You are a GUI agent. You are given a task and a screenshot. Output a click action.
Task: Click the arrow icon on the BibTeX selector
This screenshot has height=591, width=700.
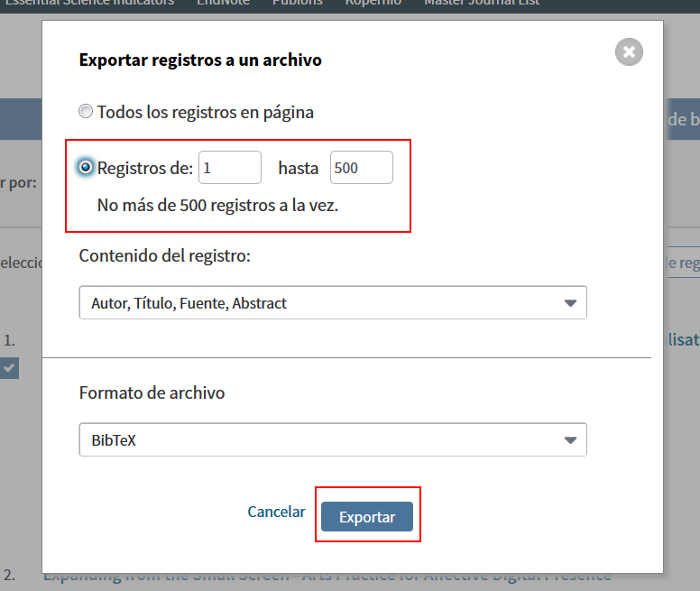click(x=570, y=440)
